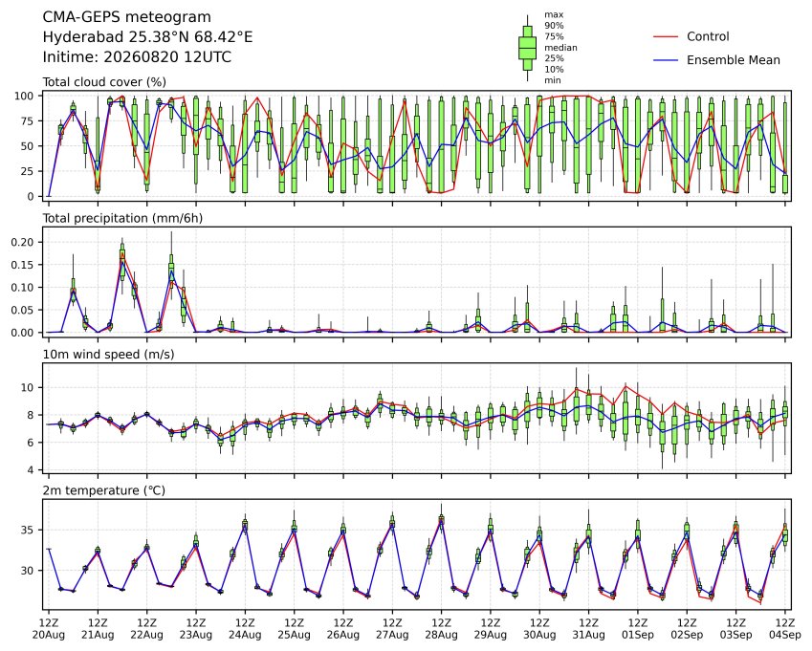
Task: Click the Total cloud cover panel title
Action: (104, 82)
